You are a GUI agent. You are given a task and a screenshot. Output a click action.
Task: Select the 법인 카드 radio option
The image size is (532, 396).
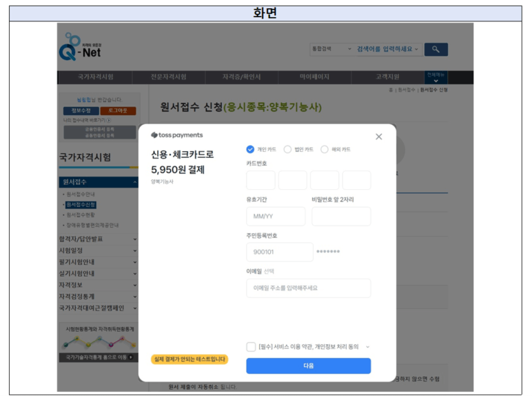(287, 150)
